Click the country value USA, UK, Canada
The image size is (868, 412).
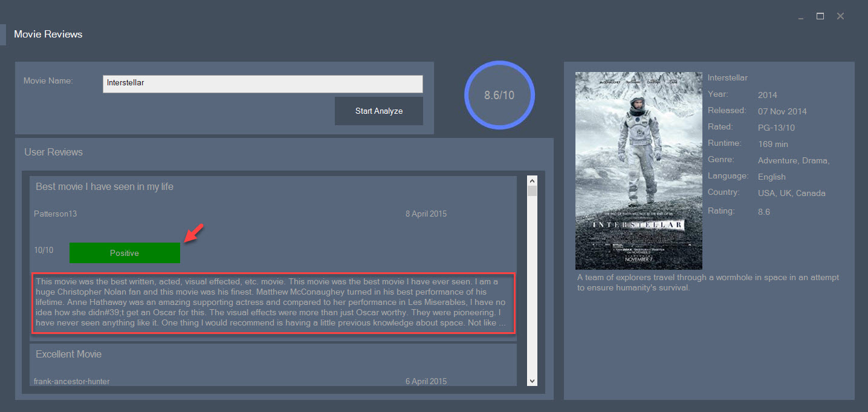coord(792,193)
